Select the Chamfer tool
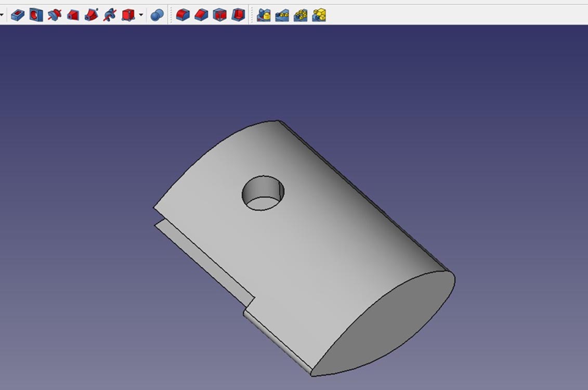588x390 pixels. (x=201, y=15)
